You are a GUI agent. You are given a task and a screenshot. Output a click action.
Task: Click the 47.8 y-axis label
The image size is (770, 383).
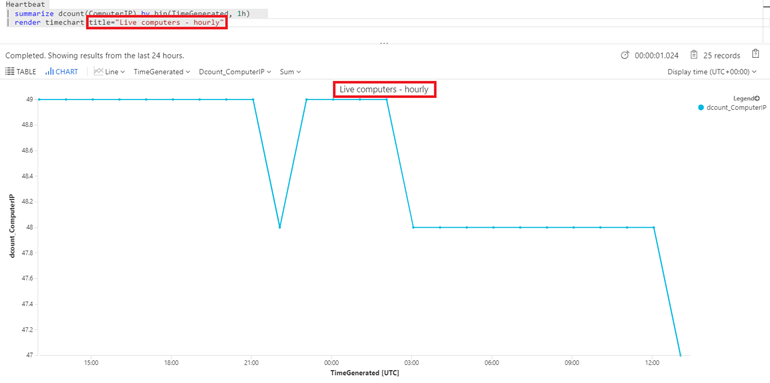[x=28, y=253]
